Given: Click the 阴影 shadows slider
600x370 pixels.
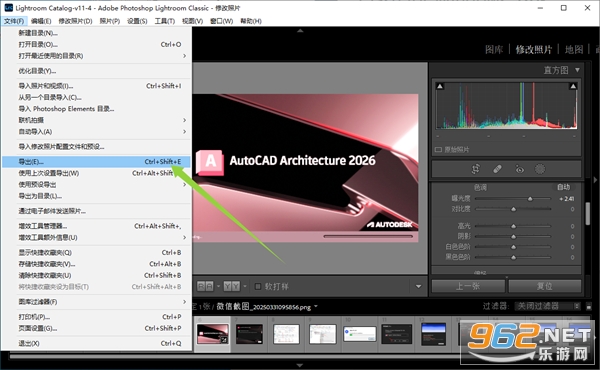Looking at the screenshot, I should tap(513, 236).
